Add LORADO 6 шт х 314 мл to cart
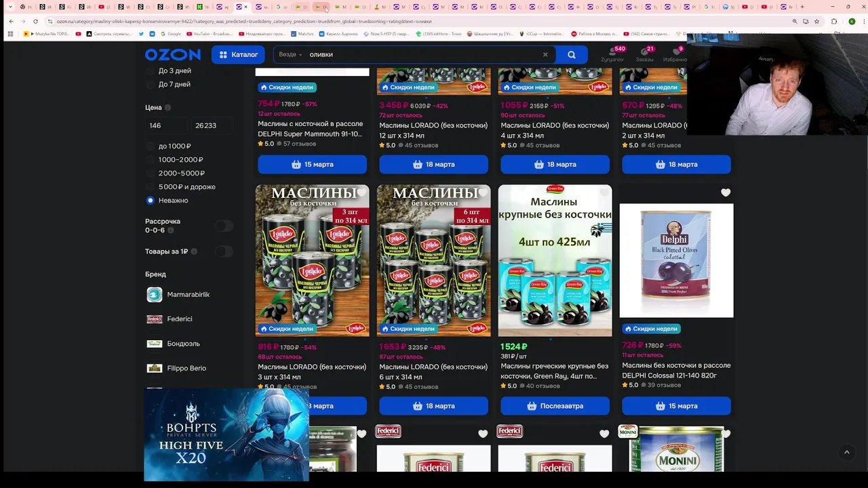This screenshot has height=488, width=868. (433, 405)
